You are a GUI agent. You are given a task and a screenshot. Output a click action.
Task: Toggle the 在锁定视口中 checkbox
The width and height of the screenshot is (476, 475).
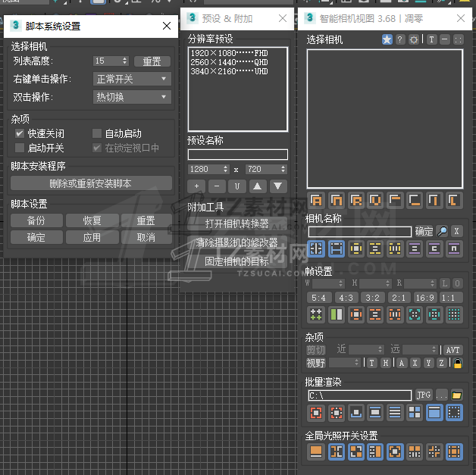96,148
